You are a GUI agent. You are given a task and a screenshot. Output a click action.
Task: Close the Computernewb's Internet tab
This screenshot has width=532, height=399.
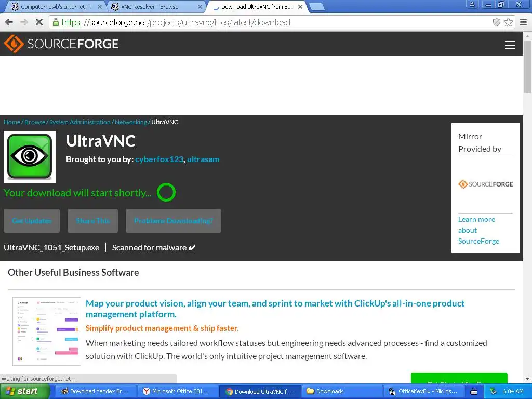point(100,6)
